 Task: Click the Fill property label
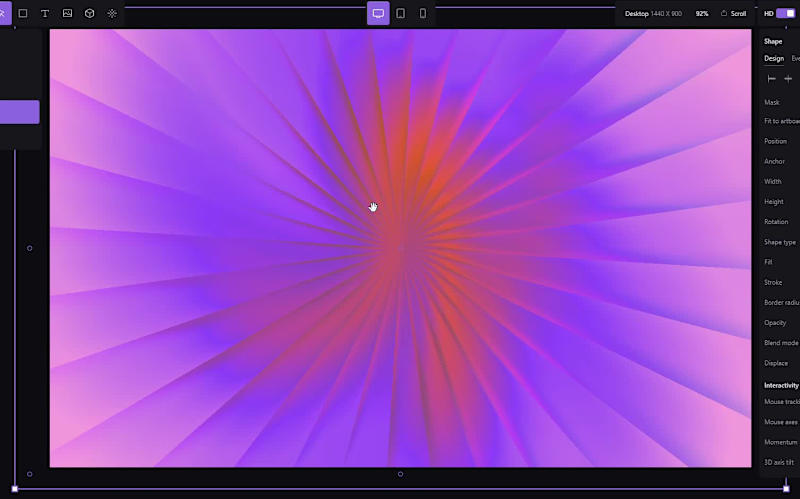point(768,262)
